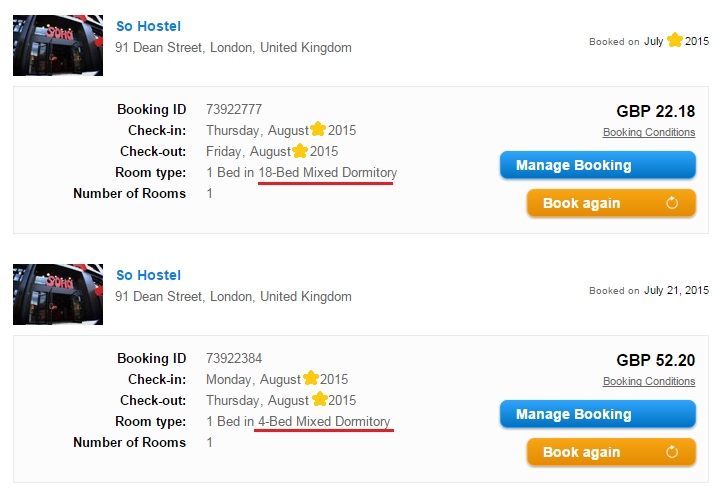Click refresh icon on first Book again button

[x=672, y=203]
